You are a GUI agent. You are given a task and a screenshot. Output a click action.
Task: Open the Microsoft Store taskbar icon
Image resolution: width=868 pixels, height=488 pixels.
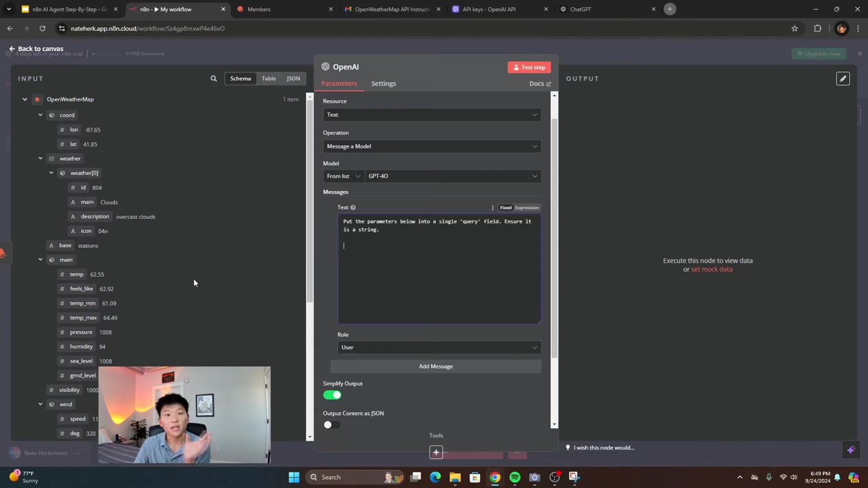475,477
